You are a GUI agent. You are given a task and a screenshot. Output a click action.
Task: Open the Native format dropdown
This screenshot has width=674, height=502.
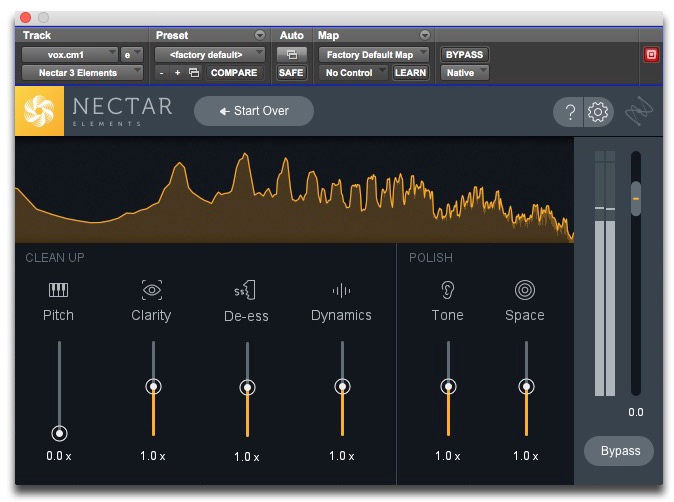pyautogui.click(x=465, y=73)
